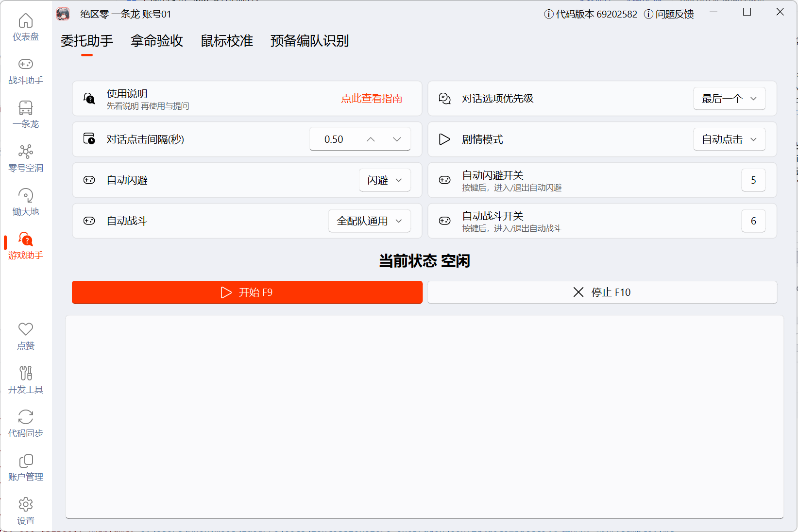The image size is (798, 532).
Task: Open the 战斗助手 gamepad icon
Action: [26, 65]
